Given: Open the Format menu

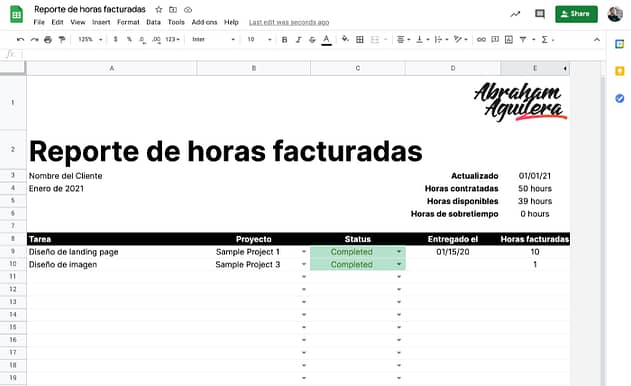Looking at the screenshot, I should pos(128,22).
